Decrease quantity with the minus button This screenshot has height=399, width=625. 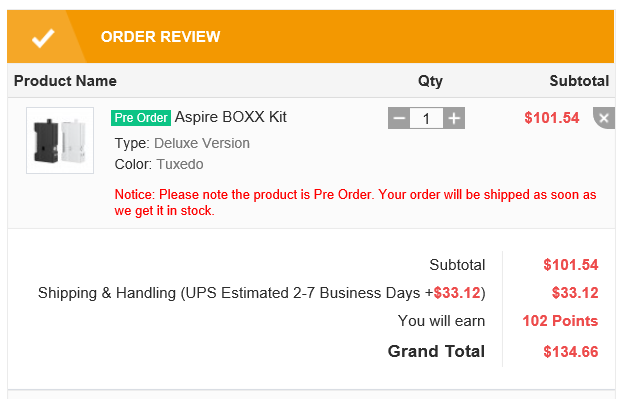[x=399, y=118]
